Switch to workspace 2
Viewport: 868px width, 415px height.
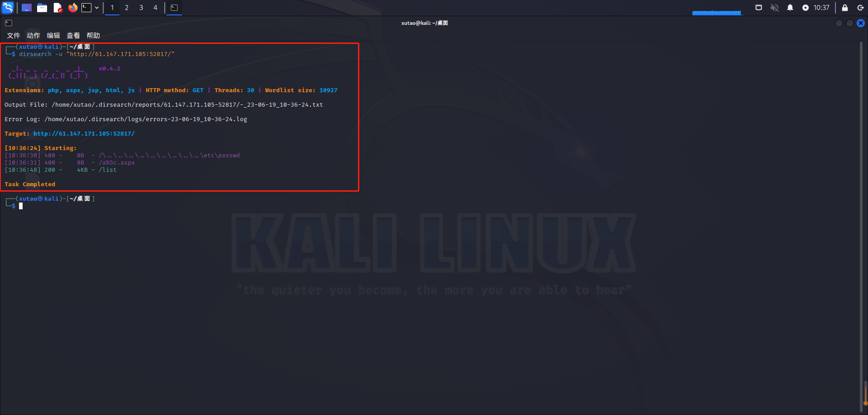click(x=127, y=8)
